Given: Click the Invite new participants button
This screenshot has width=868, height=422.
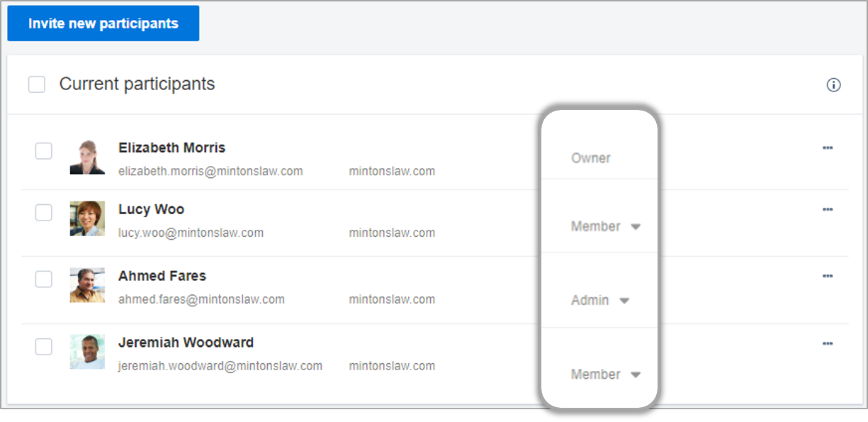Looking at the screenshot, I should 103,23.
